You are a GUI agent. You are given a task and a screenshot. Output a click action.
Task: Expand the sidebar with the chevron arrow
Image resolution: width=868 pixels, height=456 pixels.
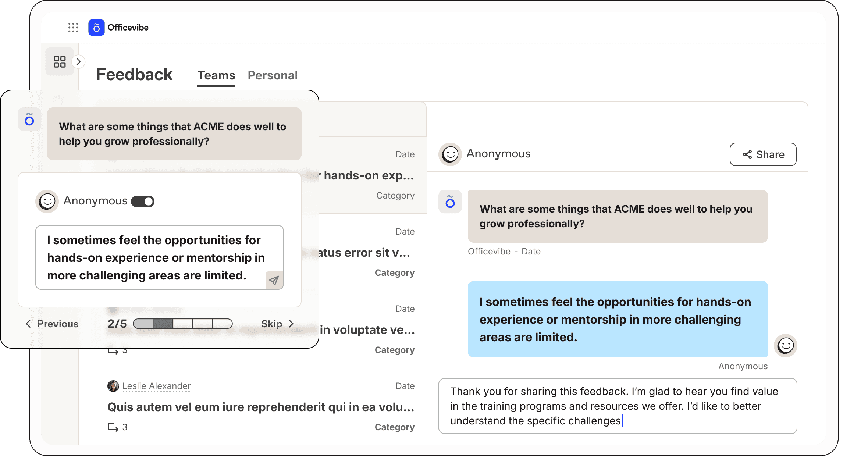click(x=78, y=61)
